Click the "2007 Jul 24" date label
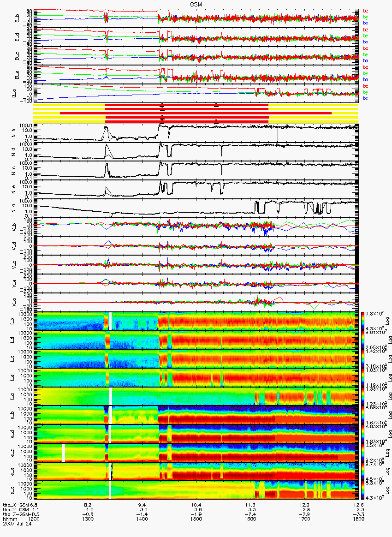Image resolution: width=392 pixels, height=537 pixels. [x=17, y=523]
